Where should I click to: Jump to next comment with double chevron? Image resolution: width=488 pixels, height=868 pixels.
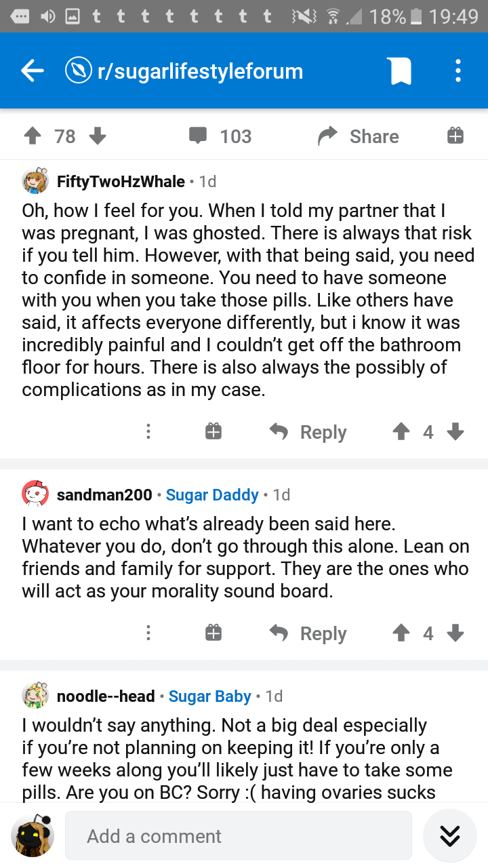(450, 835)
